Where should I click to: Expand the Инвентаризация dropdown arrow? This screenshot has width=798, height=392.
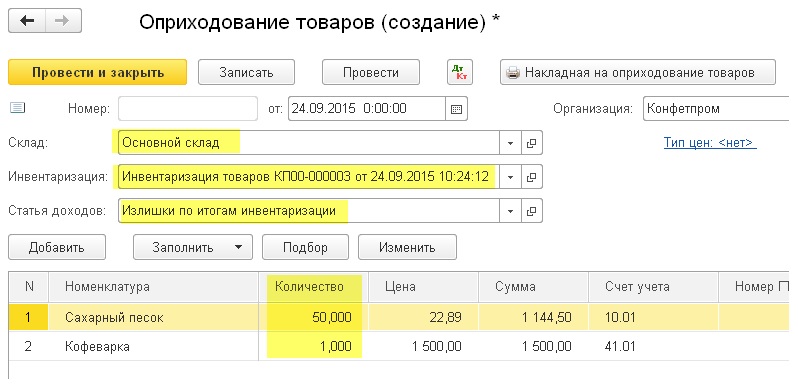click(510, 177)
